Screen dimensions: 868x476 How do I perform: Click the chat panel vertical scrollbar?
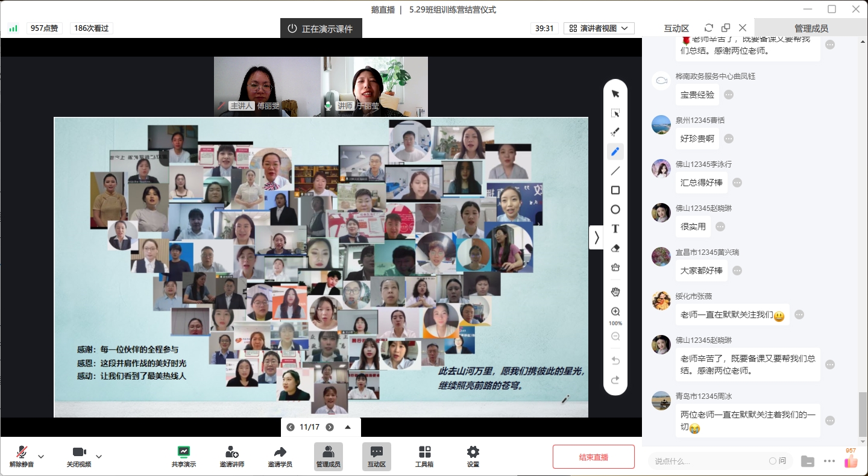[863, 415]
